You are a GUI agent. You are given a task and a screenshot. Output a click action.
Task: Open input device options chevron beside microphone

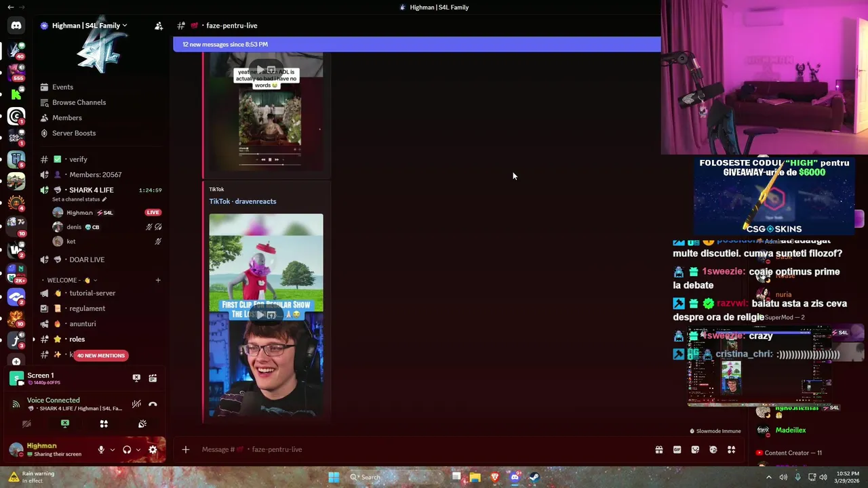point(112,449)
